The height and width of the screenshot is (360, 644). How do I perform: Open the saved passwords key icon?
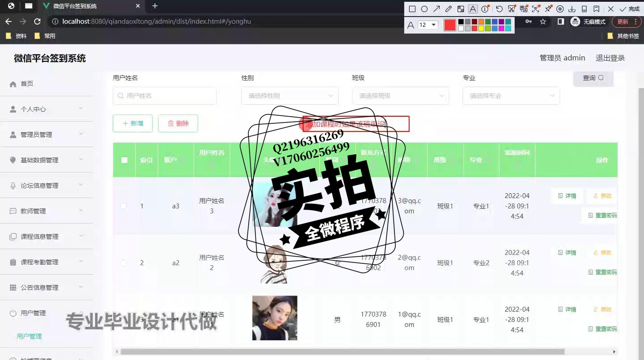(529, 21)
